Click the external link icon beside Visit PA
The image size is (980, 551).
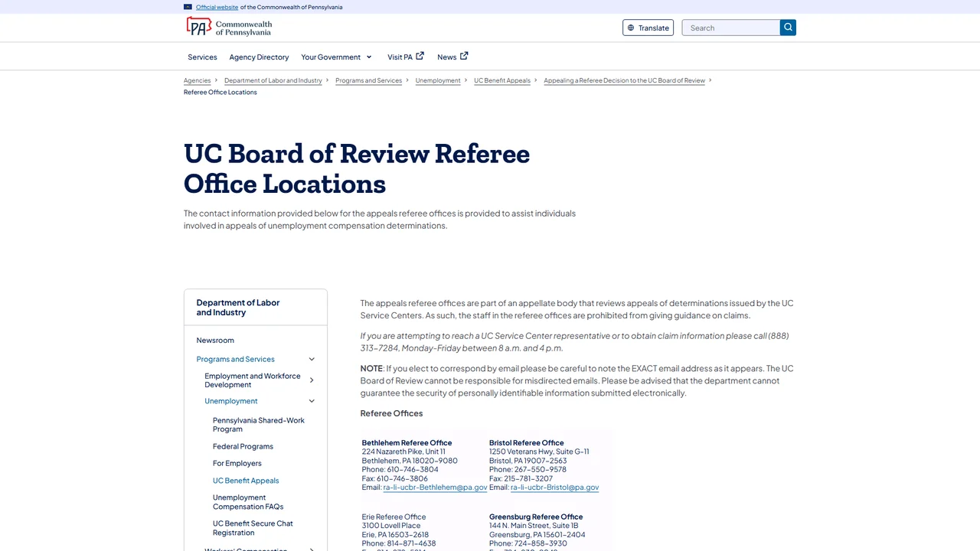click(x=420, y=56)
